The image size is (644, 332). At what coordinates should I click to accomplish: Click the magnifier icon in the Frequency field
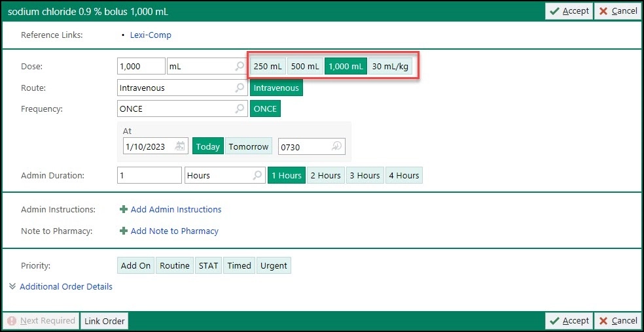pyautogui.click(x=240, y=109)
